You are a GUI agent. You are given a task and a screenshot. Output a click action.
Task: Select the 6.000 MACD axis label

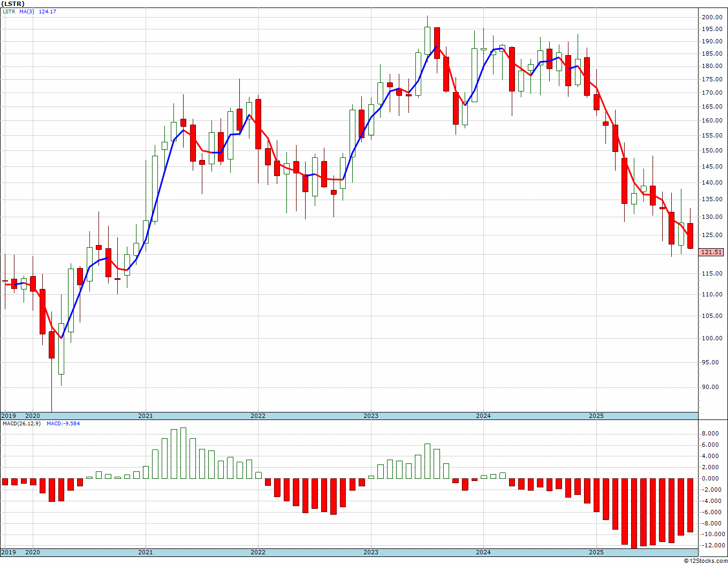pyautogui.click(x=711, y=445)
